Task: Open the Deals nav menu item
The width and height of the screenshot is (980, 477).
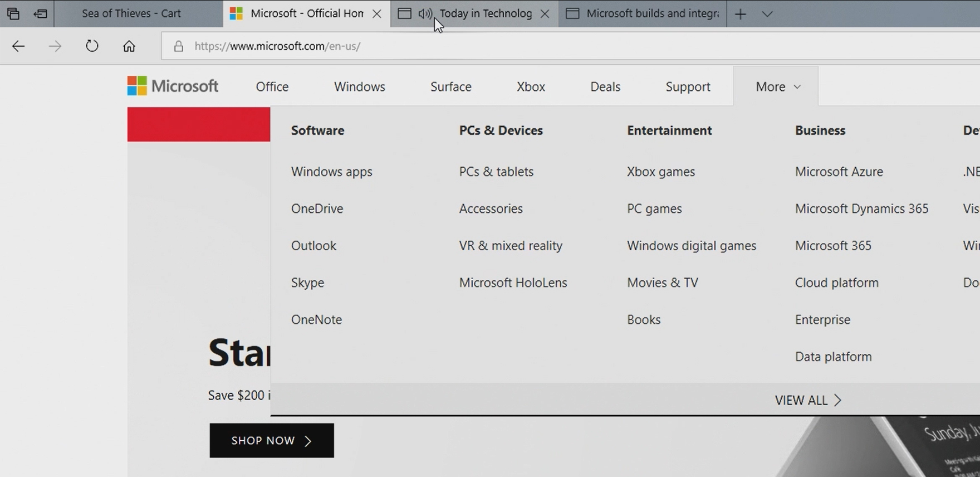Action: point(605,86)
